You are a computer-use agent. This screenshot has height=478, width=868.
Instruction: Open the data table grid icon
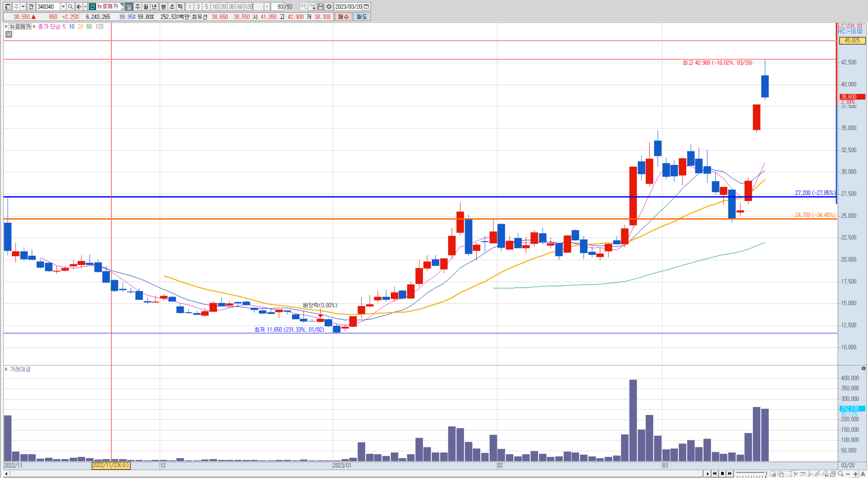pyautogui.click(x=9, y=34)
